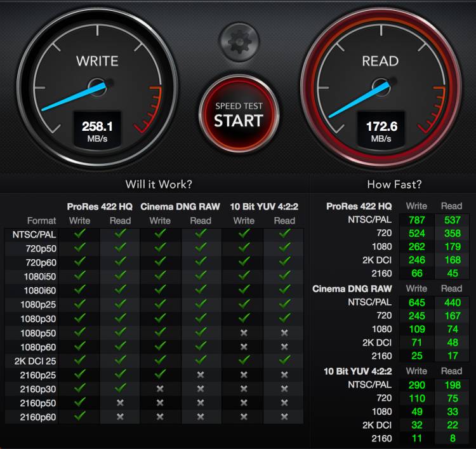Click Cinema DNG RAW read checkmark for 720p50
The image size is (476, 449).
click(201, 248)
